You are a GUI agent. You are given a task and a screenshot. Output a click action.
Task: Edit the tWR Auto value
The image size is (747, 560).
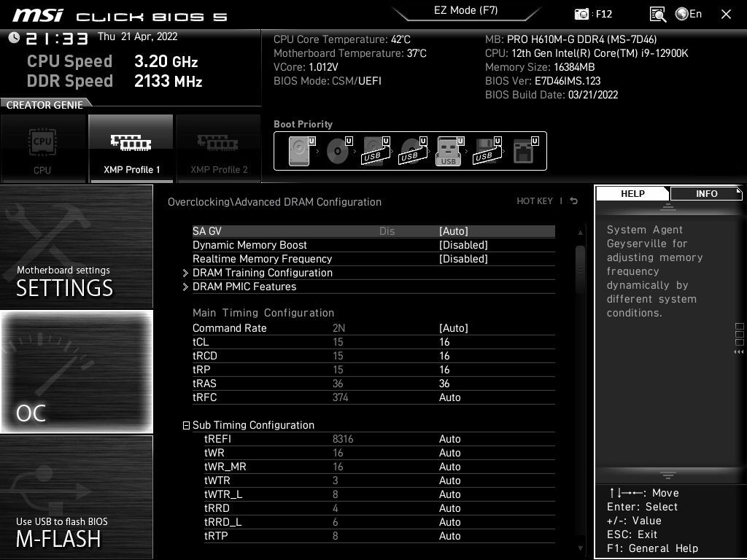(449, 452)
